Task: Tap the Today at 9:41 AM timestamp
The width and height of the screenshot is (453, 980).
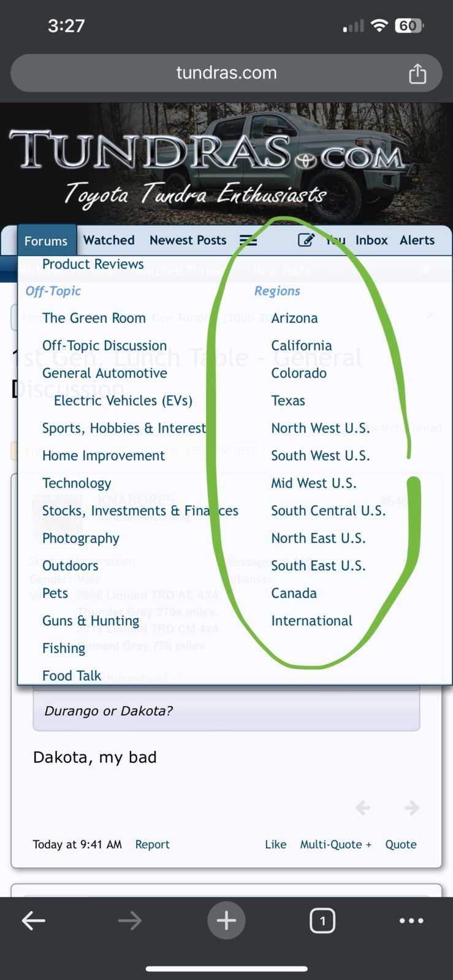Action: pyautogui.click(x=77, y=845)
